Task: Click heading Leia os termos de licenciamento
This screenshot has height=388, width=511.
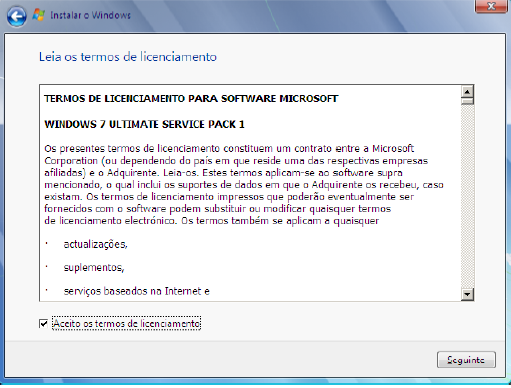Action: pos(128,57)
